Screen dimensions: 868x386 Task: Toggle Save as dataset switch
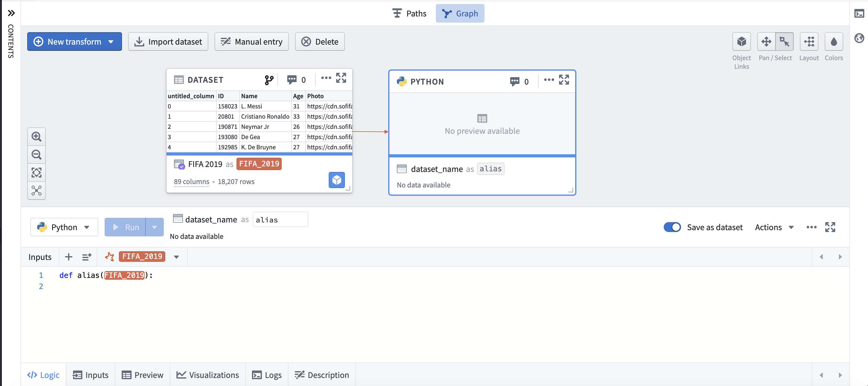672,227
